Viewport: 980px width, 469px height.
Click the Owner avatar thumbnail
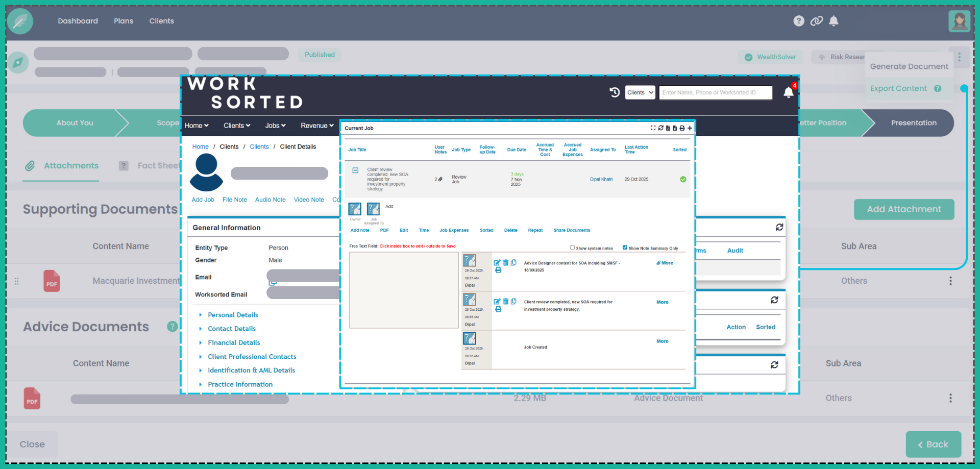pos(355,209)
